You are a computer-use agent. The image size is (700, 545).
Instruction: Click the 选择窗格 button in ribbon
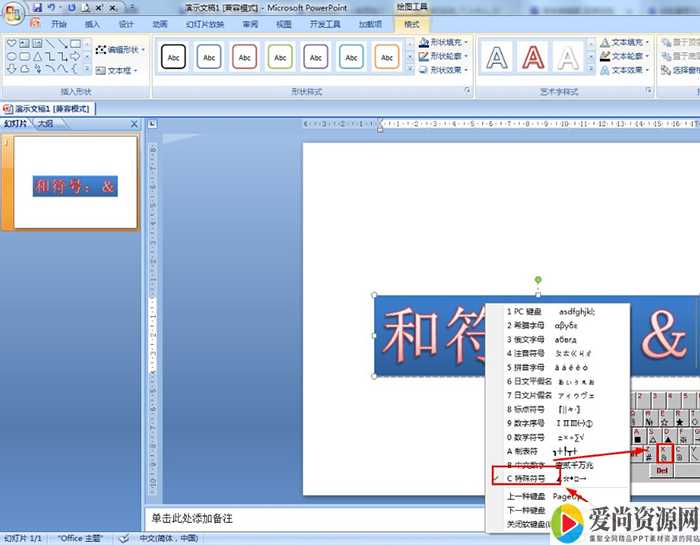681,70
